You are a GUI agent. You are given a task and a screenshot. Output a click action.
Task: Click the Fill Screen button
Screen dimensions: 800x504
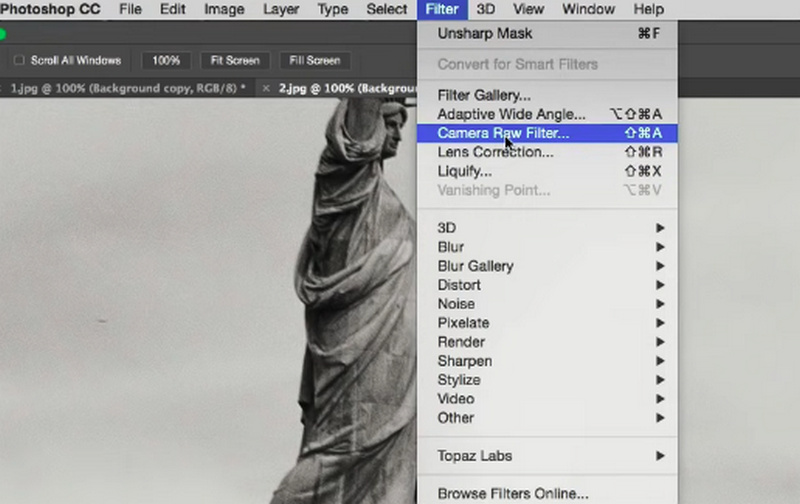click(315, 61)
